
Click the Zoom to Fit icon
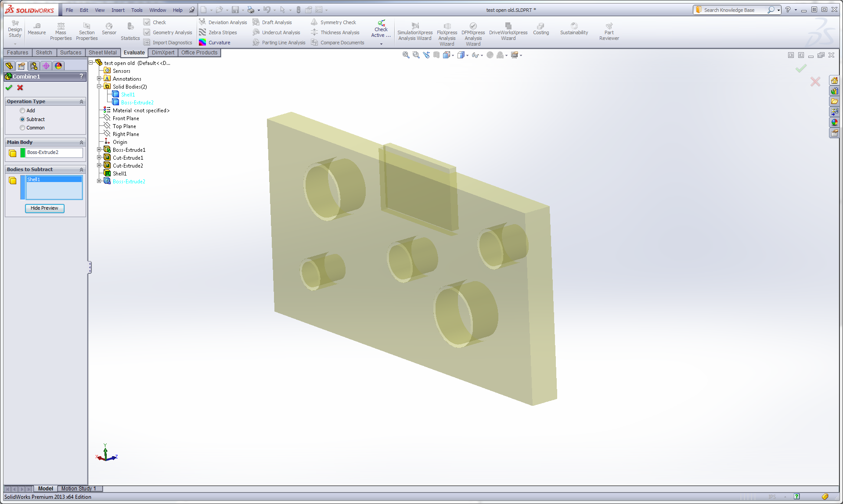pos(406,55)
